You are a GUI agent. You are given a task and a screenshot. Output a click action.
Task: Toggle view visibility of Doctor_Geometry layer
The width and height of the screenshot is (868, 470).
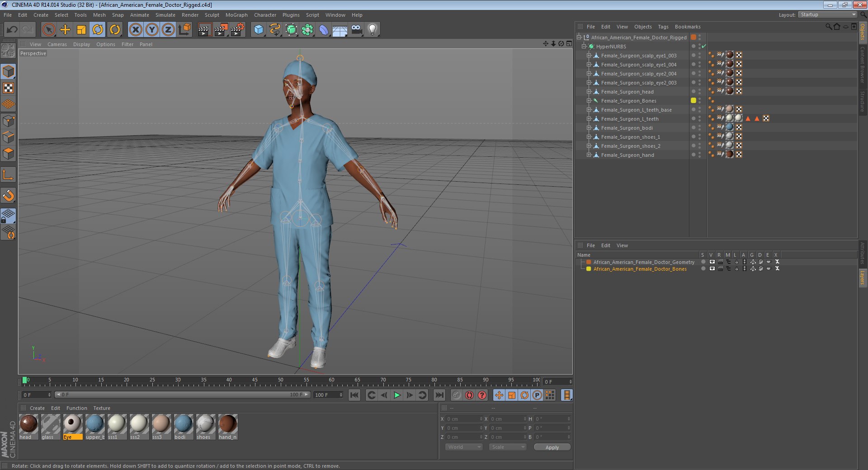pos(712,262)
